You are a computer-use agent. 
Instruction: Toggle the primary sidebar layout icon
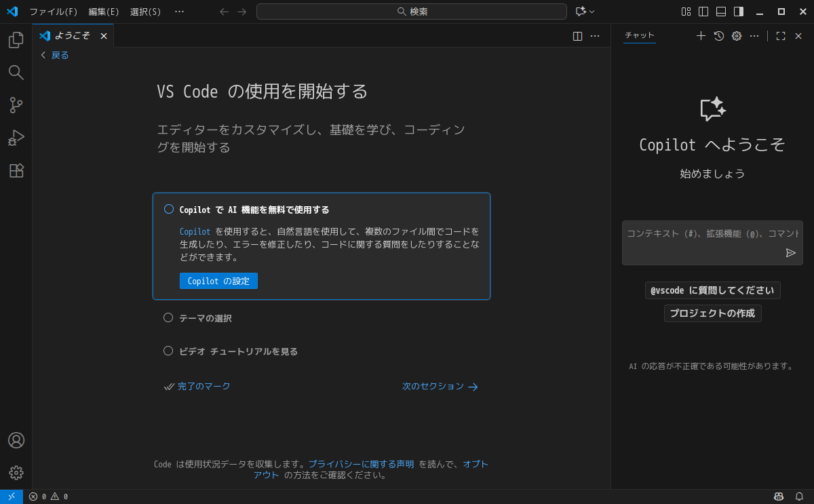click(x=703, y=12)
